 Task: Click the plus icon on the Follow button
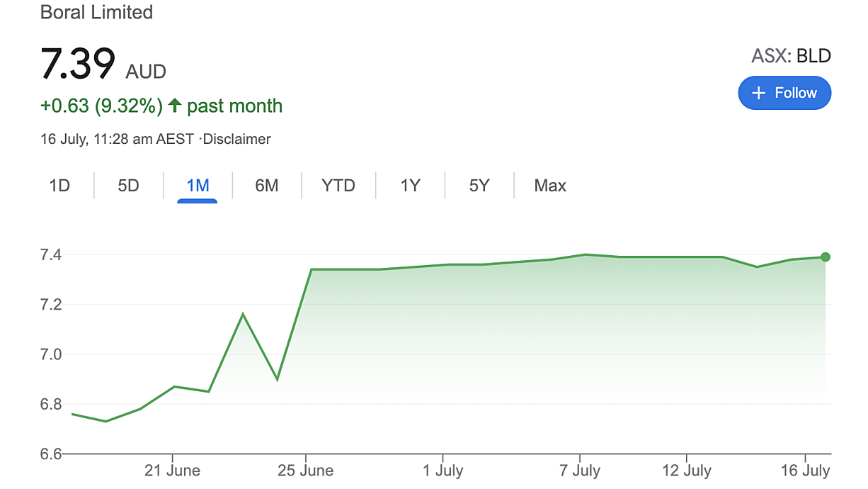(x=758, y=93)
